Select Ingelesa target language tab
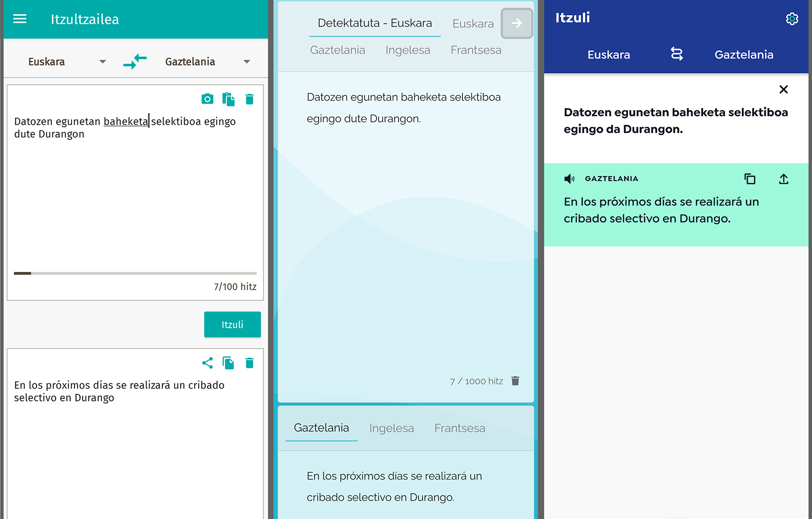 coord(391,428)
